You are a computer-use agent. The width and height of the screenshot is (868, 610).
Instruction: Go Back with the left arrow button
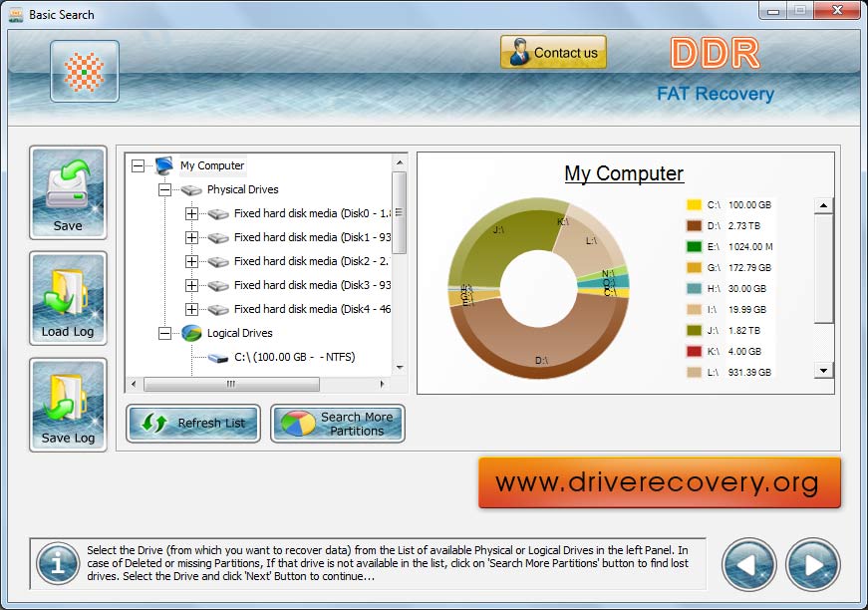(748, 565)
